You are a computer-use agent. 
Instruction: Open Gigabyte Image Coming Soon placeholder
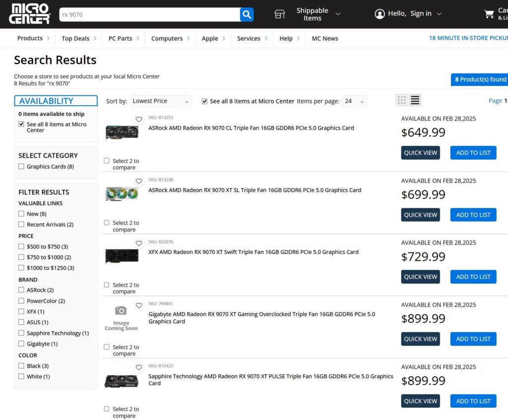[x=121, y=318]
